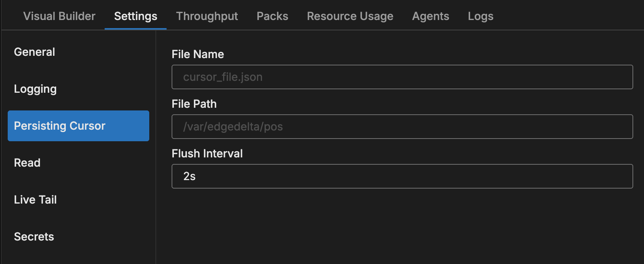
Task: Show the Logs tab
Action: (480, 16)
